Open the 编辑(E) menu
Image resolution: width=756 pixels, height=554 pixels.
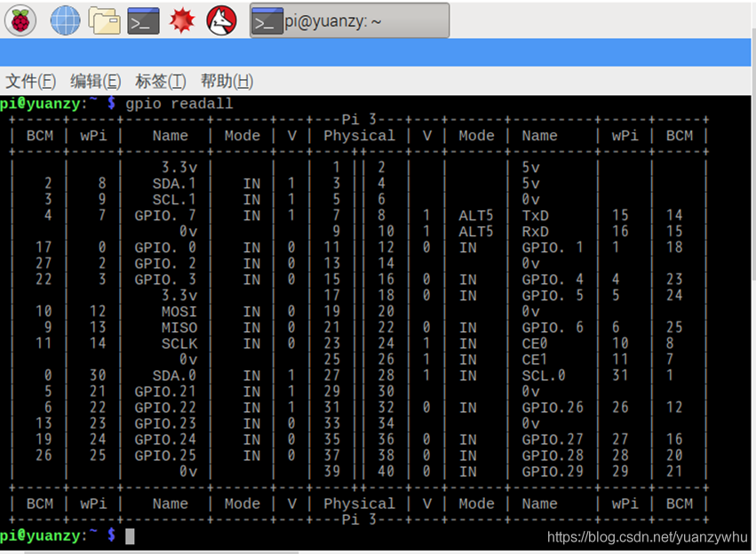click(x=95, y=82)
